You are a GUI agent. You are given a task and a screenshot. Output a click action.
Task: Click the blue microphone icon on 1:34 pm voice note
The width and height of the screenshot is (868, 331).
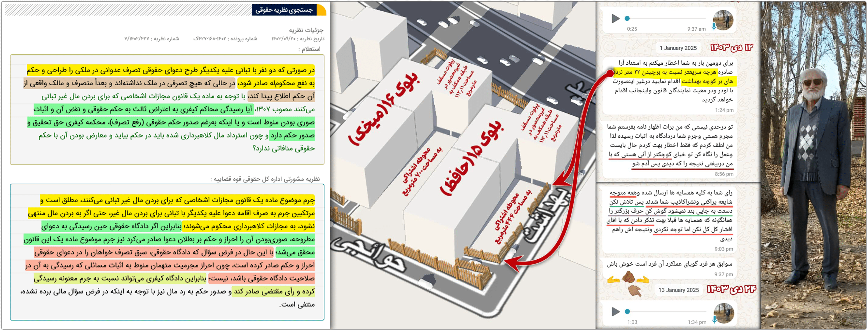[x=714, y=320]
